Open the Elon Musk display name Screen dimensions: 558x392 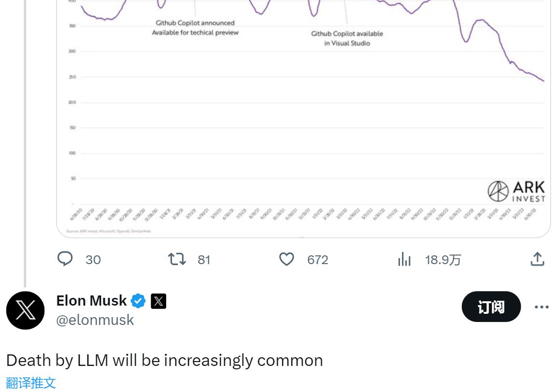click(x=91, y=301)
